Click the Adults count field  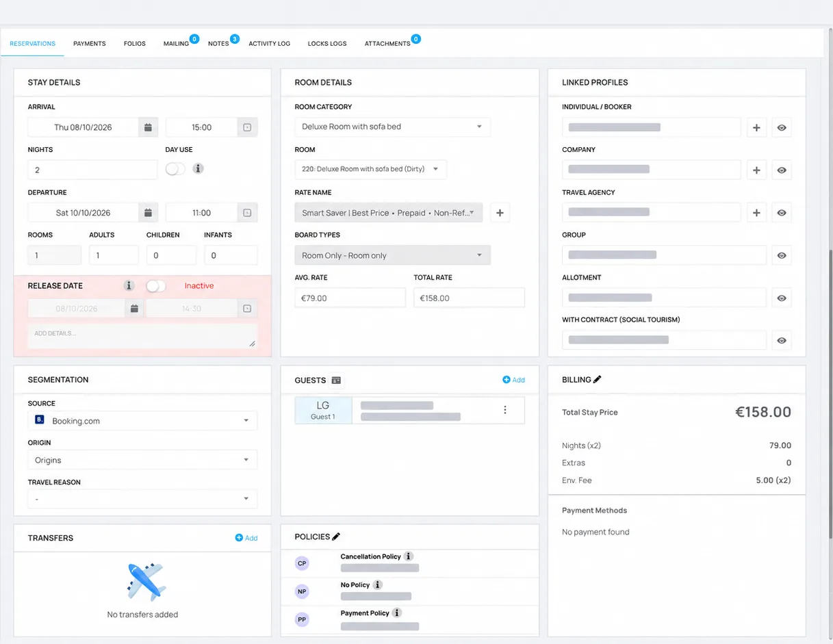tap(114, 255)
